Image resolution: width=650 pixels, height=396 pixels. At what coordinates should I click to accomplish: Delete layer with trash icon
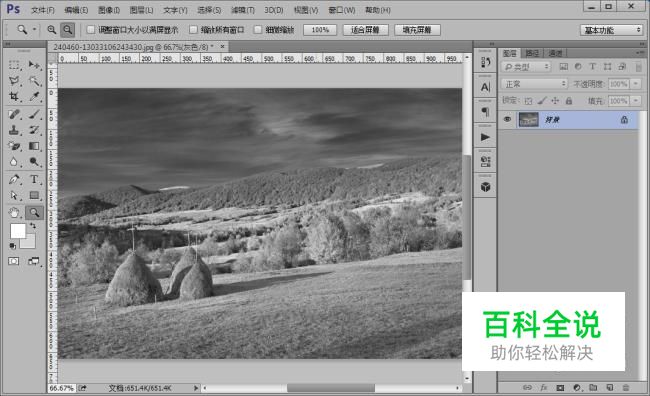626,388
